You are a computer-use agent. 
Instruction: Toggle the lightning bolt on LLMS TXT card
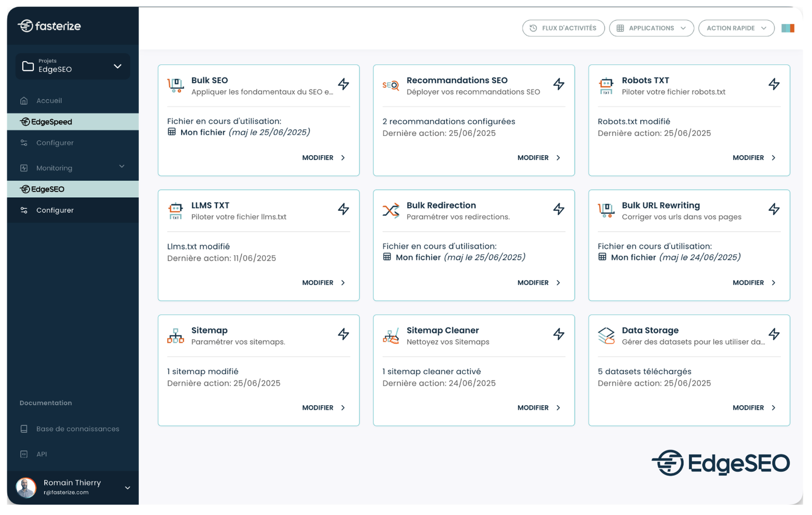point(343,209)
